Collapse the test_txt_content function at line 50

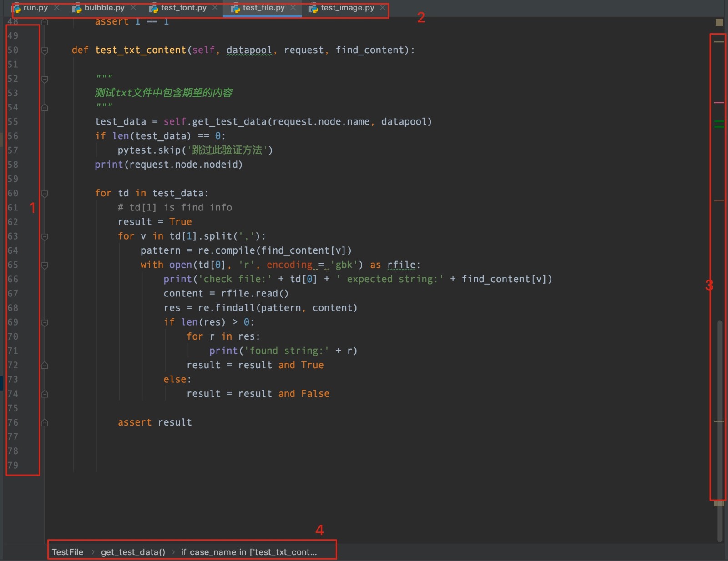[x=45, y=50]
